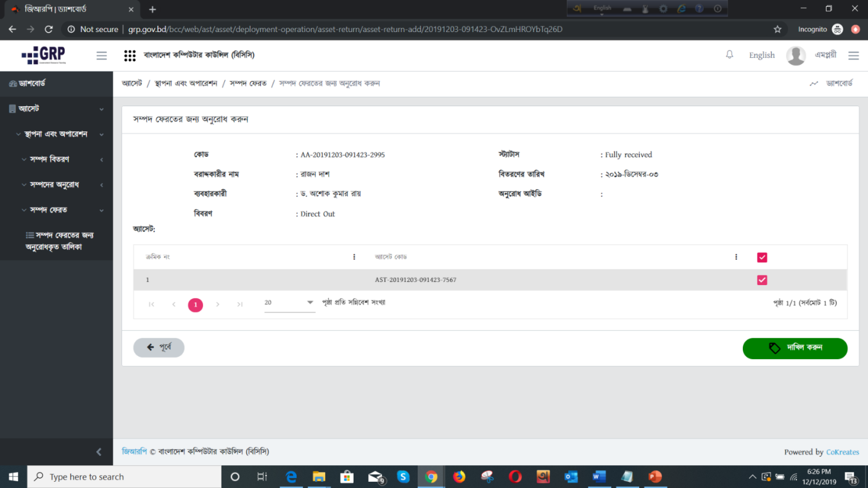The image size is (868, 488).
Task: Click the dashboard chart icon at top right
Action: tap(814, 83)
